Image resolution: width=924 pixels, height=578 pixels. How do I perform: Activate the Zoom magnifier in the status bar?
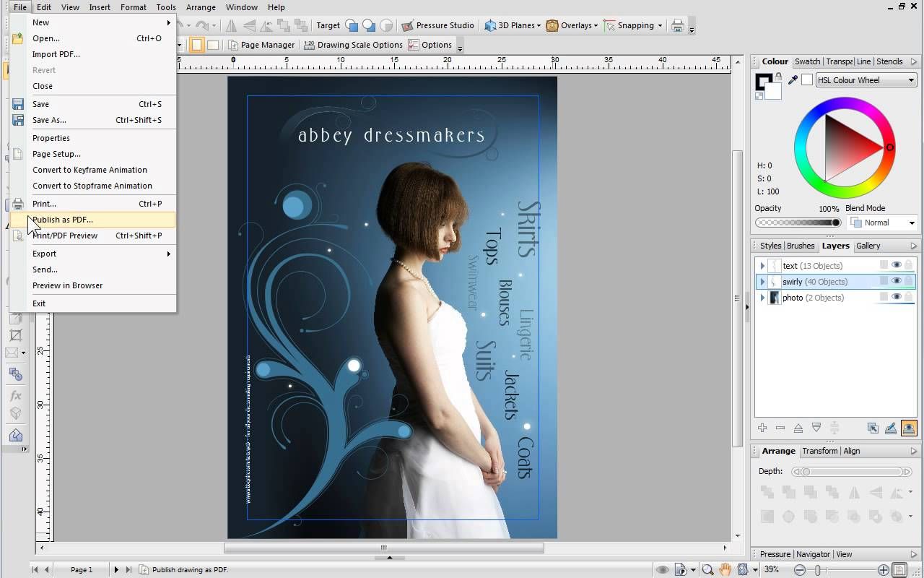point(707,569)
